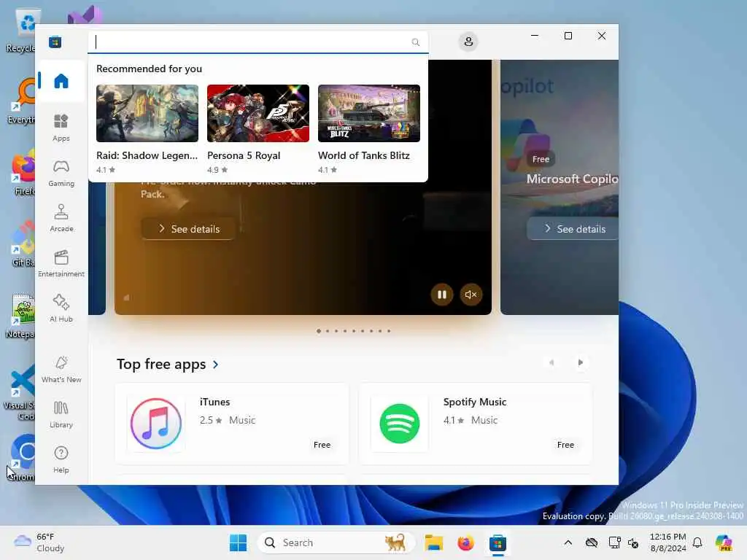Select the Notepad++ desktop shortcut
The width and height of the screenshot is (747, 560).
click(21, 316)
